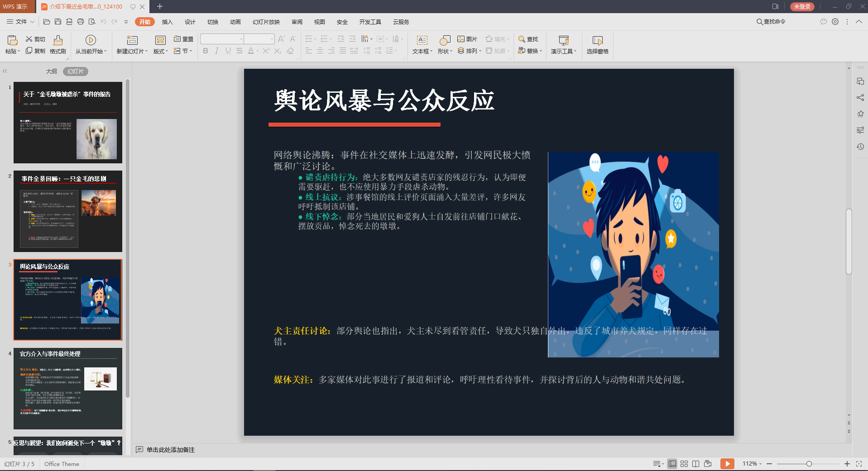This screenshot has height=471, width=868.
Task: Click the Copy (复制) button
Action: click(35, 51)
